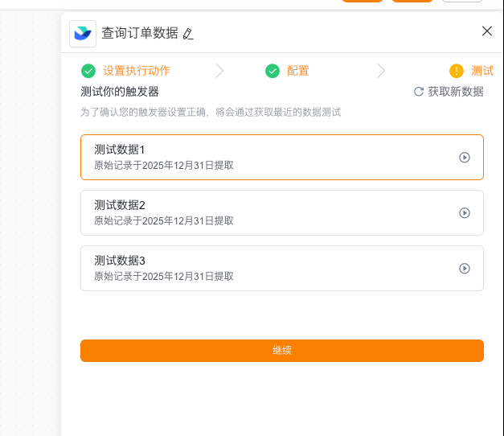Screen dimensions: 504x436
Task: Run the play icon on 测试数据2
Action: pos(465,213)
